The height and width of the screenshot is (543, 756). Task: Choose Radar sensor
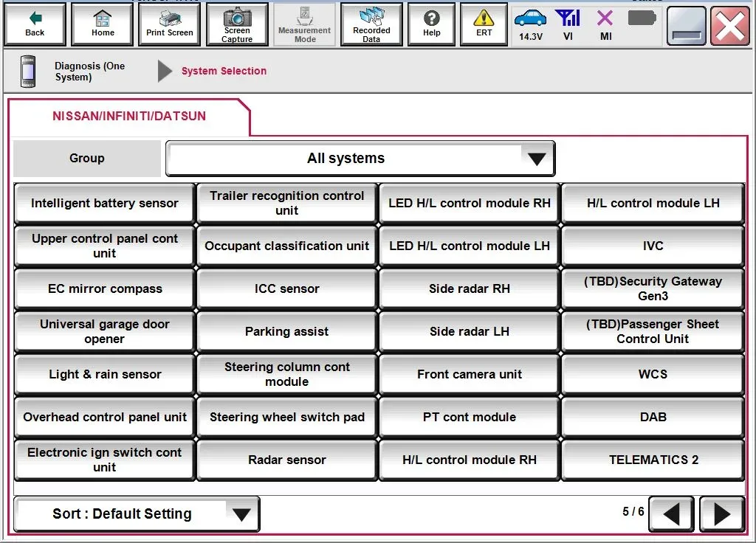(x=287, y=460)
